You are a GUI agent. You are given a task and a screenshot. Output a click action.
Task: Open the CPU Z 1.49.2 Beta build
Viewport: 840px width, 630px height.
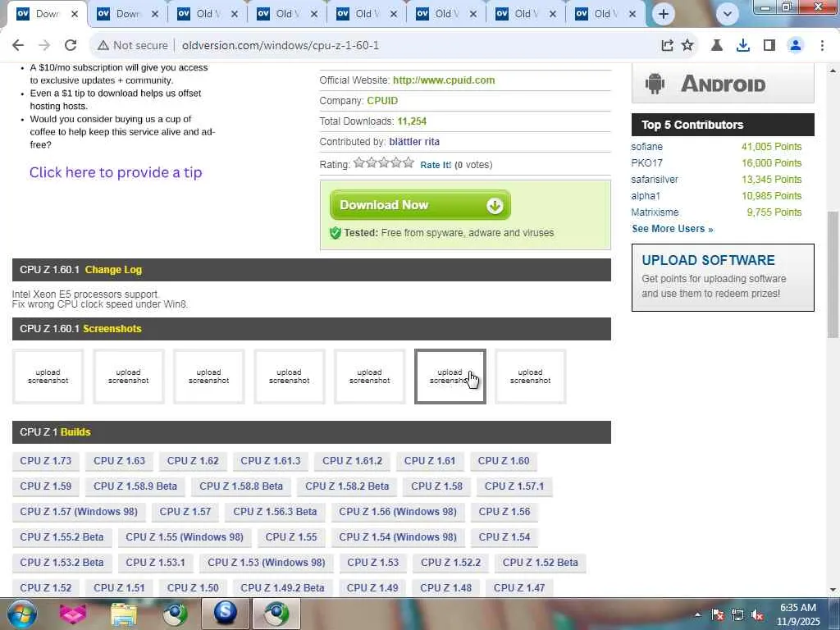pos(282,587)
